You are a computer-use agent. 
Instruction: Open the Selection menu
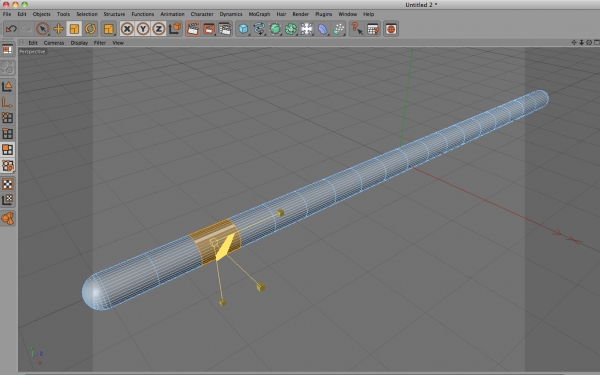[x=87, y=14]
